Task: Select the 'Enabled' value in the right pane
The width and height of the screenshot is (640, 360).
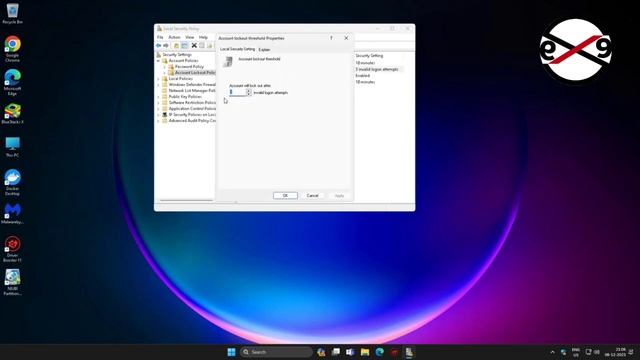Action: pyautogui.click(x=362, y=76)
